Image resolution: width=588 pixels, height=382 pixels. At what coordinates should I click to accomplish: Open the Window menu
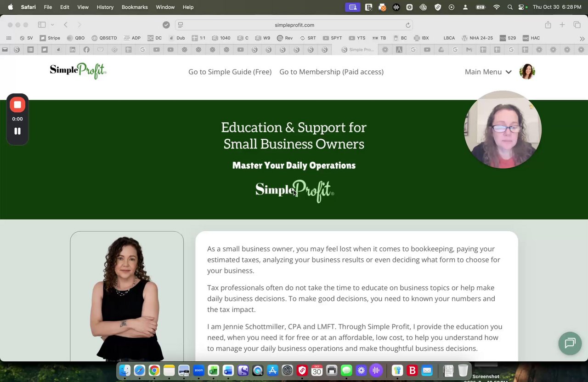pos(165,7)
